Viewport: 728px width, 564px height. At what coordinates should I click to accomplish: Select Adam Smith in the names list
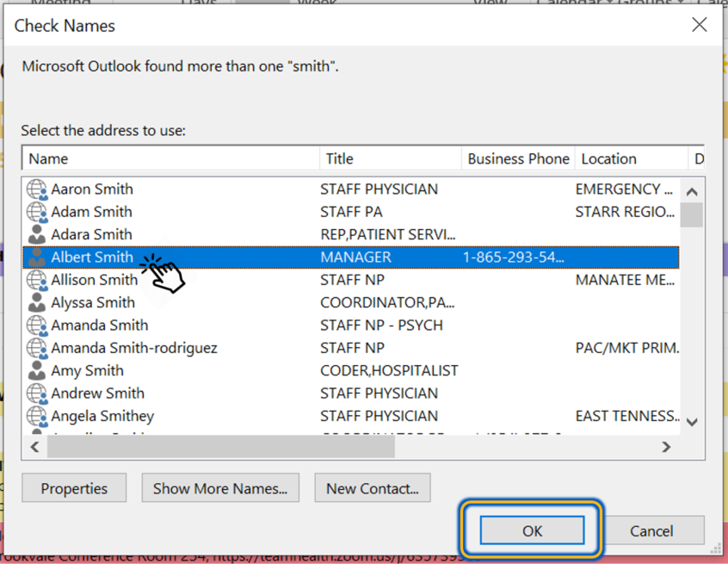coord(351,213)
